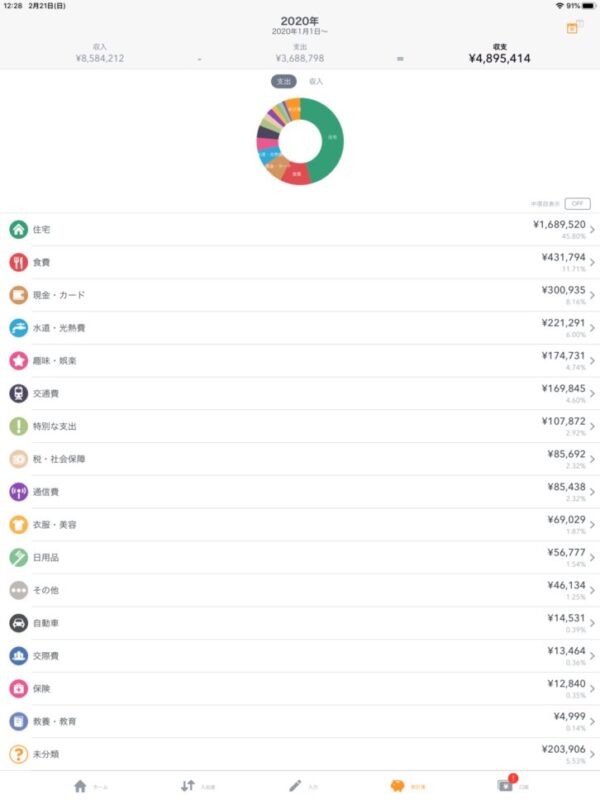Expand 現金・カード row via its chevron

[592, 295]
